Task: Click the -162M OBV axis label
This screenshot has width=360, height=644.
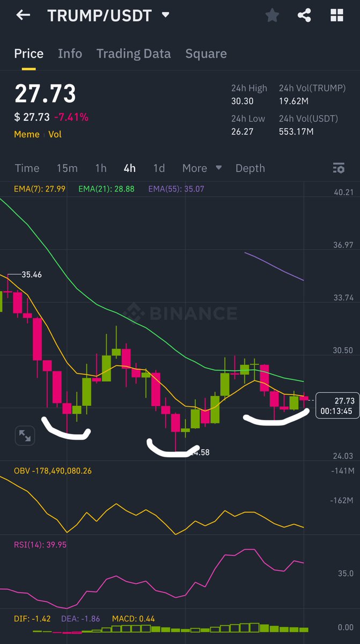Action: click(342, 501)
